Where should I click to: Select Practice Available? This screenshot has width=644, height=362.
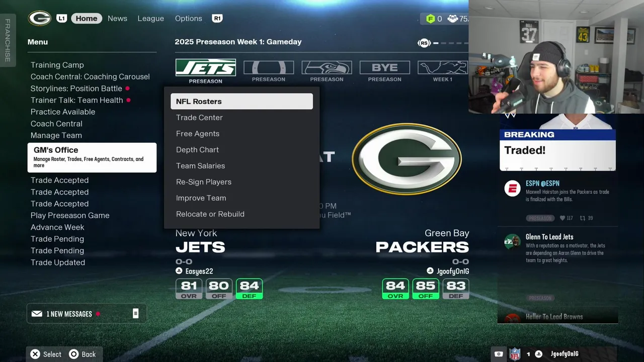63,112
